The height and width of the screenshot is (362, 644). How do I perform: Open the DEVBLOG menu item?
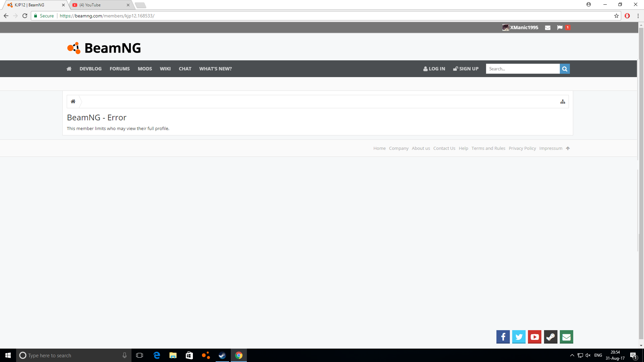pyautogui.click(x=91, y=69)
